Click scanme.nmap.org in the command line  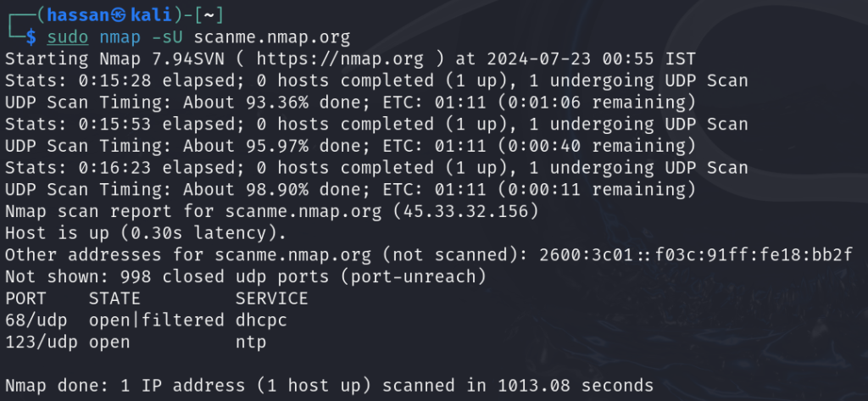(x=272, y=38)
